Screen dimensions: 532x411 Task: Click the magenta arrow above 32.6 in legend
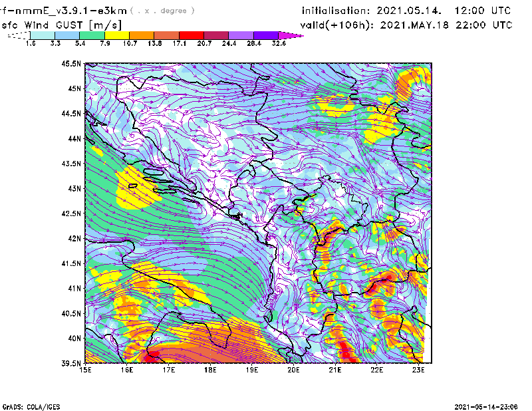coord(291,35)
